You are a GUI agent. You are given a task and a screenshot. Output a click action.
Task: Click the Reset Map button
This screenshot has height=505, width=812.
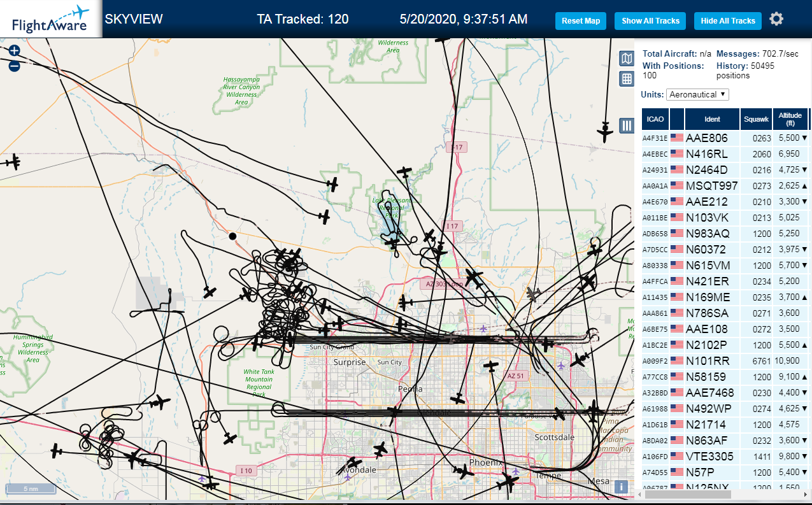(x=581, y=21)
